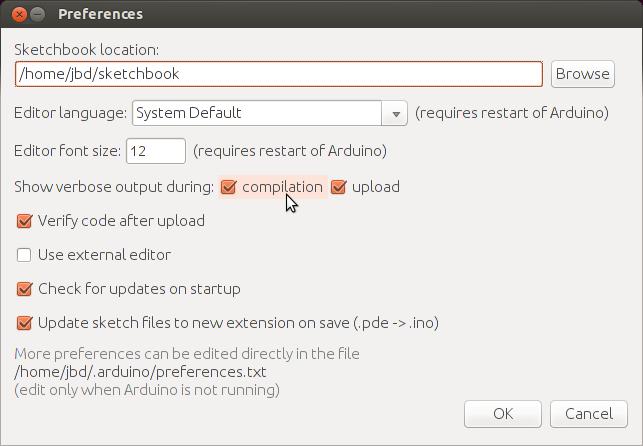The image size is (643, 446).
Task: Uncheck Check for updates on startup
Action: [x=25, y=289]
